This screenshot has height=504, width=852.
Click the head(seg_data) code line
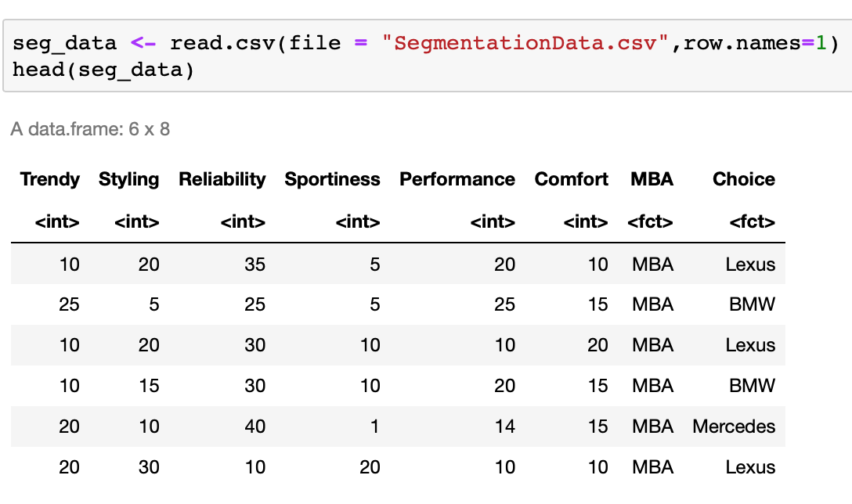pyautogui.click(x=103, y=69)
